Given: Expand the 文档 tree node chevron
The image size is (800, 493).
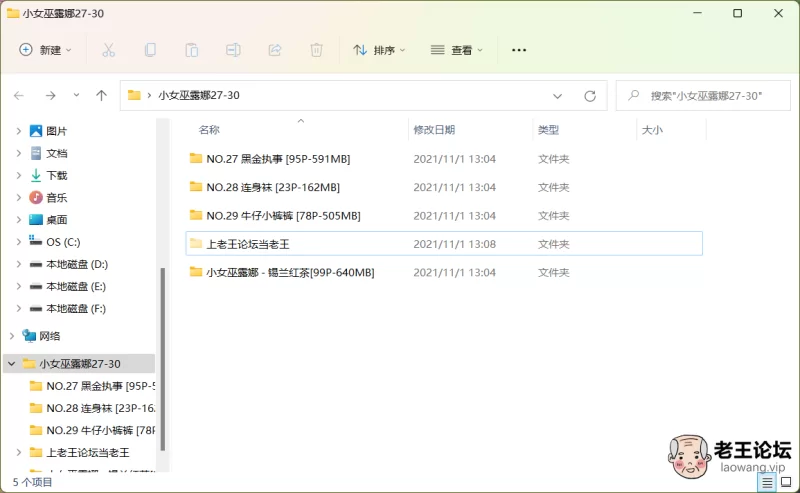Looking at the screenshot, I should pyautogui.click(x=18, y=153).
